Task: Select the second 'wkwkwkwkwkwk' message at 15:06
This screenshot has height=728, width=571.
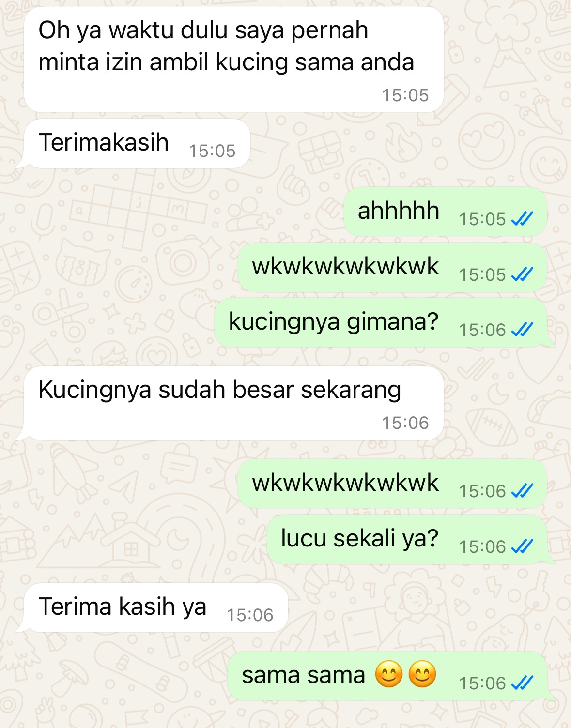Action: click(392, 484)
